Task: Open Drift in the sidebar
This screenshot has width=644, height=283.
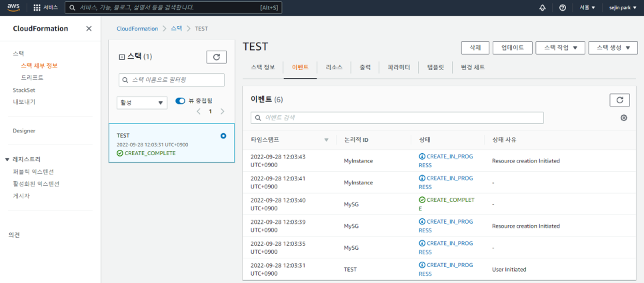Action: [32, 77]
